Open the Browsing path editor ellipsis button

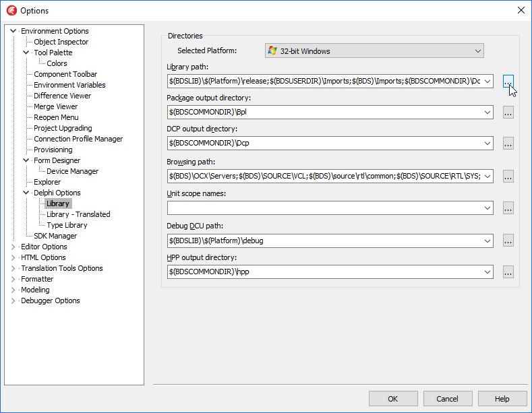508,177
